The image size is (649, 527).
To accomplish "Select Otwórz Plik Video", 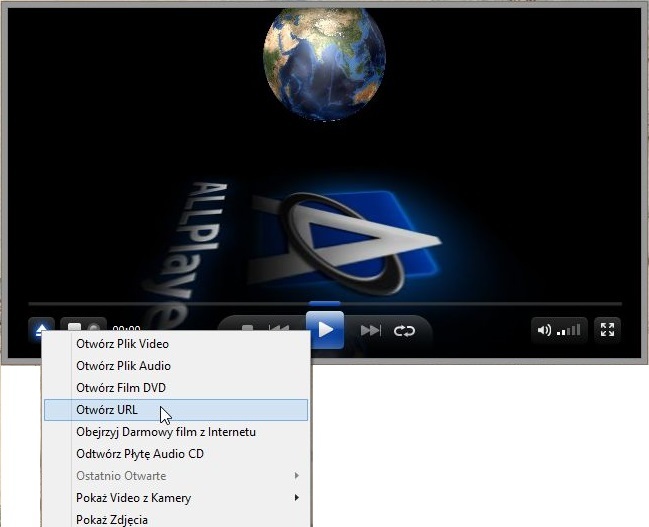I will tap(176, 344).
